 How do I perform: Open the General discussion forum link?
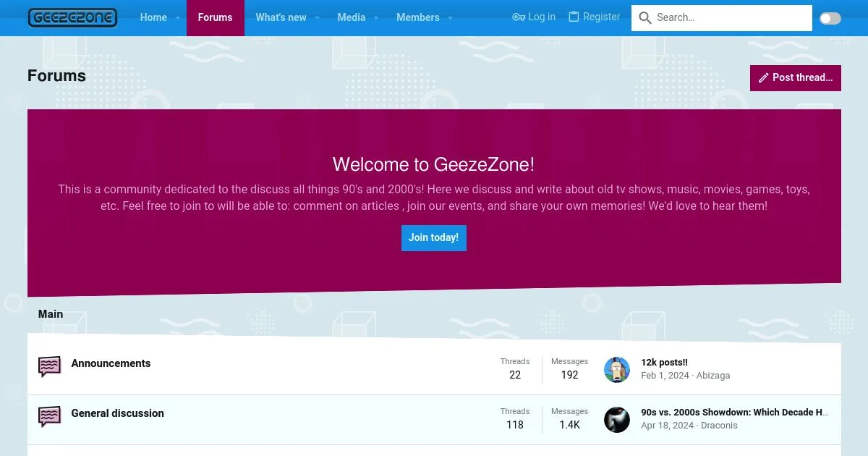click(117, 413)
